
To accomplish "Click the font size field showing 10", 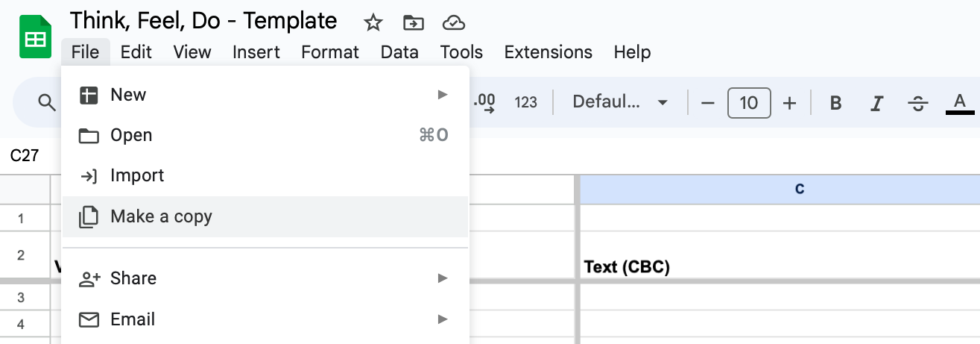I will click(x=749, y=102).
